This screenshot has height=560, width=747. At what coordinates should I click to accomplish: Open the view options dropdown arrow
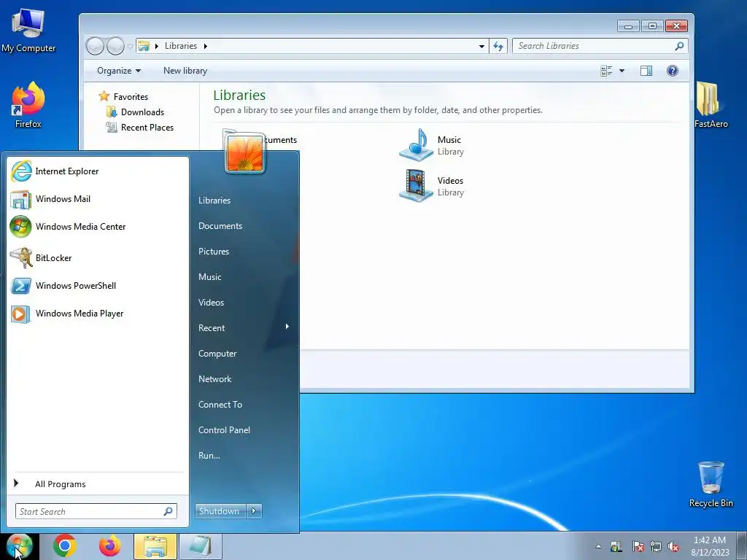[x=622, y=71]
